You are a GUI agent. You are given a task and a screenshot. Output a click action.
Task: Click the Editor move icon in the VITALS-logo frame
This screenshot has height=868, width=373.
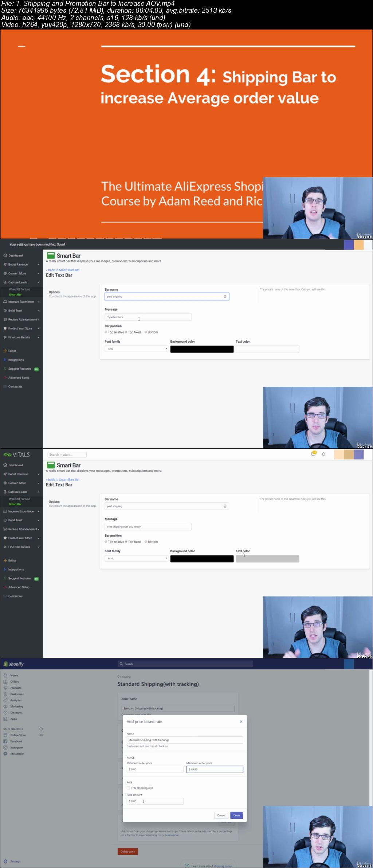[x=5, y=560]
